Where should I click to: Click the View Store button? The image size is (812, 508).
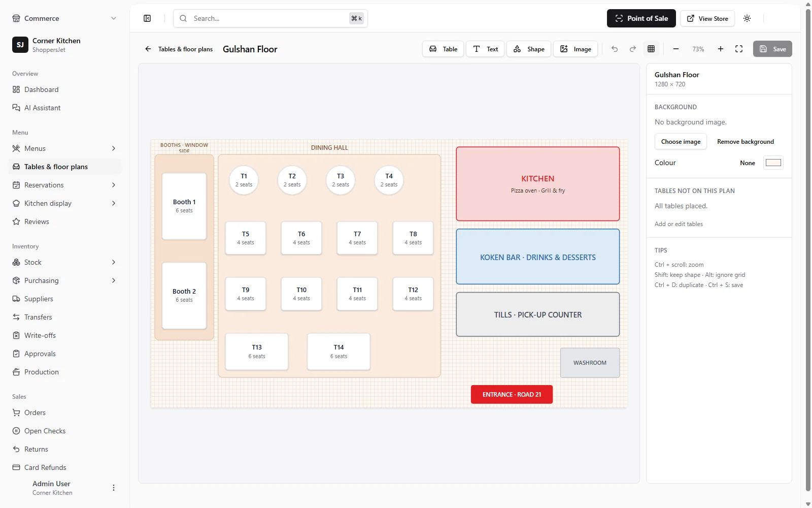pyautogui.click(x=707, y=18)
